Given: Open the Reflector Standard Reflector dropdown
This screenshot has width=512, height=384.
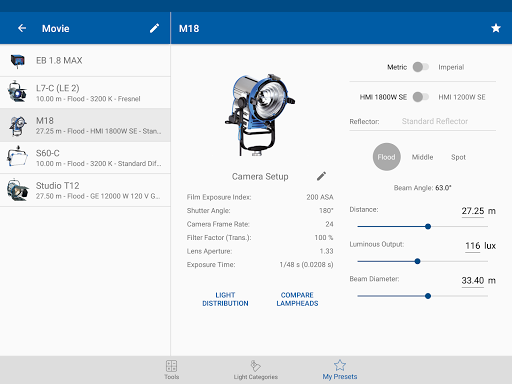Looking at the screenshot, I should [x=435, y=121].
